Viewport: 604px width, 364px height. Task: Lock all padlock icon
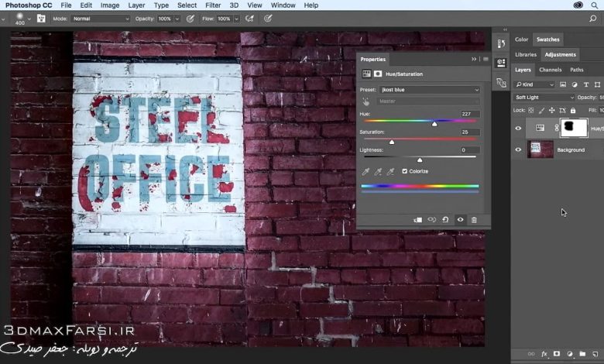point(573,111)
